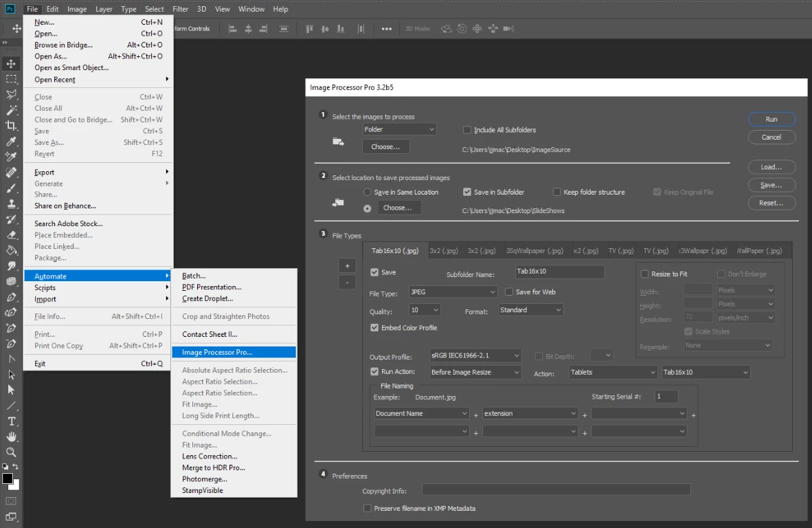
Task: Open the three-dots more align options
Action: (386, 29)
